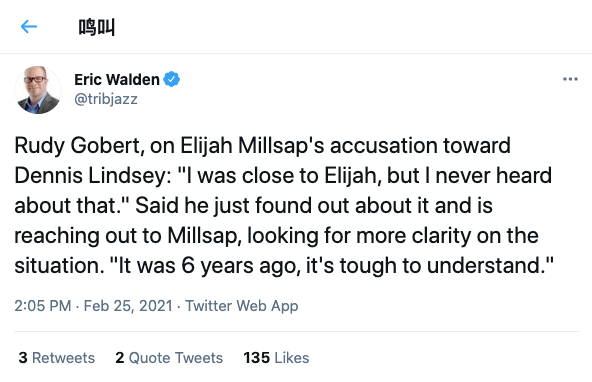Open the Eric Walden display name

click(x=117, y=80)
